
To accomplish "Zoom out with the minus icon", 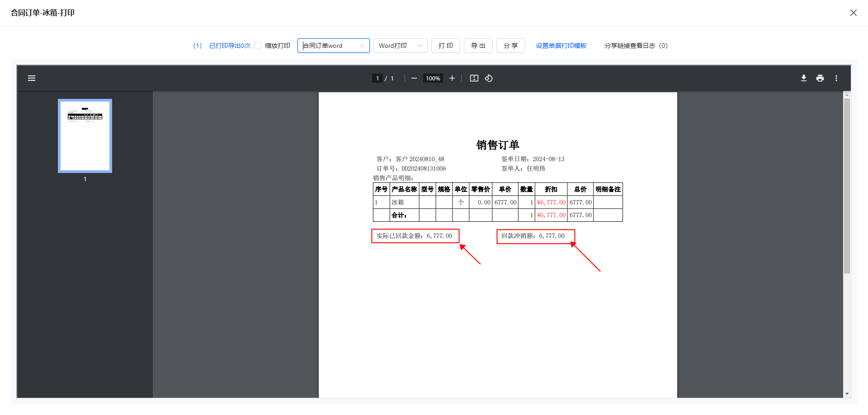I will point(414,78).
